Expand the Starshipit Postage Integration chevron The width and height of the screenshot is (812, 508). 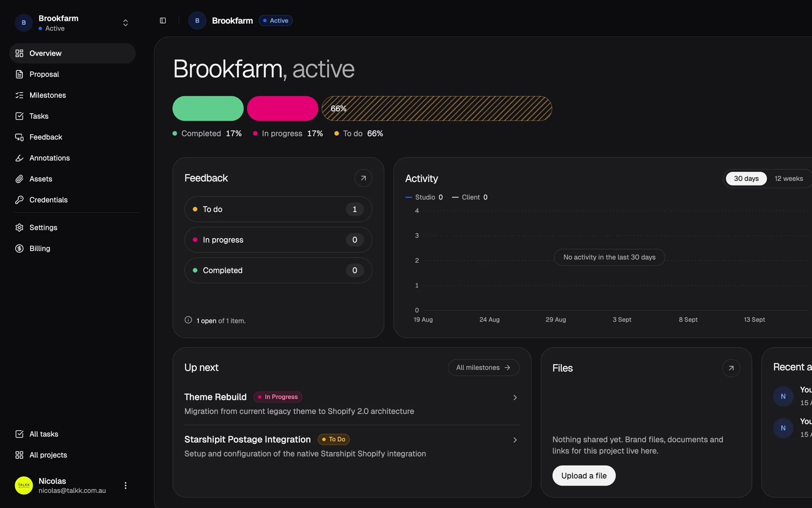click(515, 440)
